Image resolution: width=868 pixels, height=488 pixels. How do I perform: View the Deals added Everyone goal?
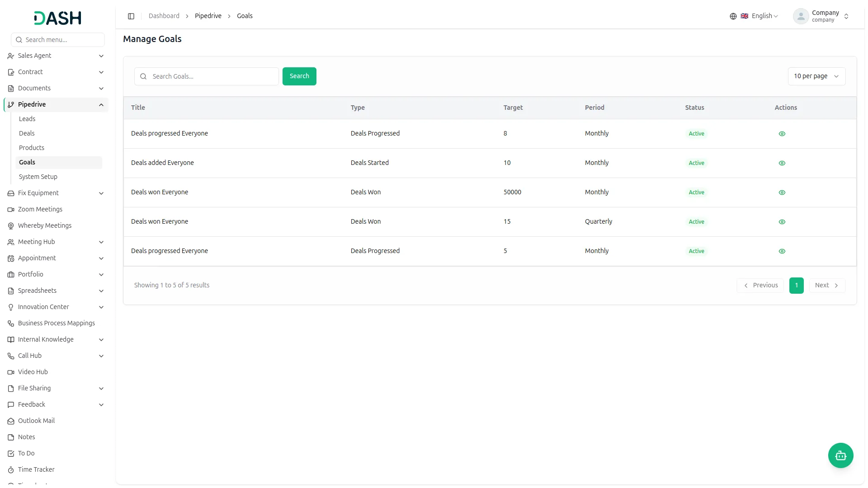(x=782, y=163)
